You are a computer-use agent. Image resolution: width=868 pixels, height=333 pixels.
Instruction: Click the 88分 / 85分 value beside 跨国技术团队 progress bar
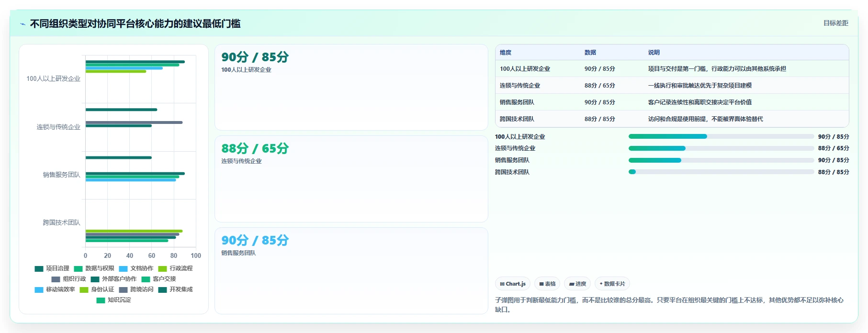[834, 172]
